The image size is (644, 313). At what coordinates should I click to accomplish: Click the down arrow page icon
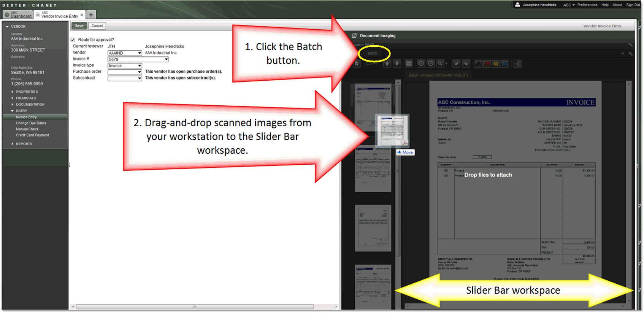(x=397, y=64)
